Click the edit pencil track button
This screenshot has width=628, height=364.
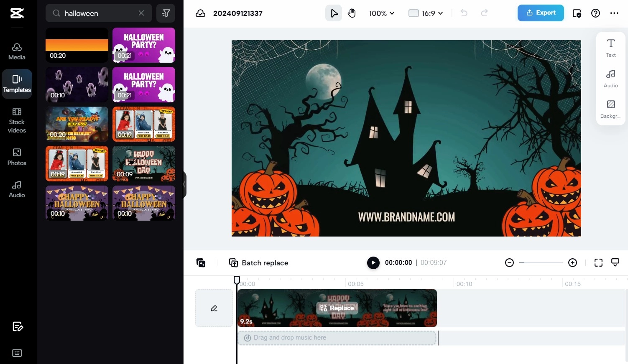coord(214,308)
